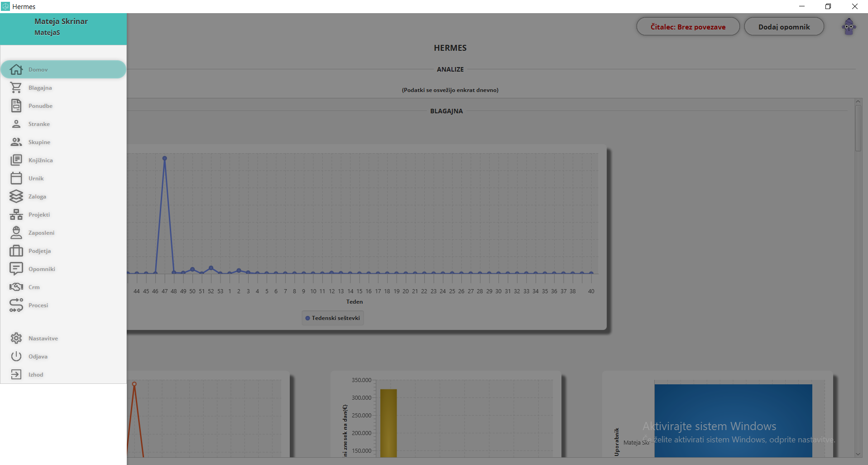Open Ponudbe menu label

tap(40, 106)
